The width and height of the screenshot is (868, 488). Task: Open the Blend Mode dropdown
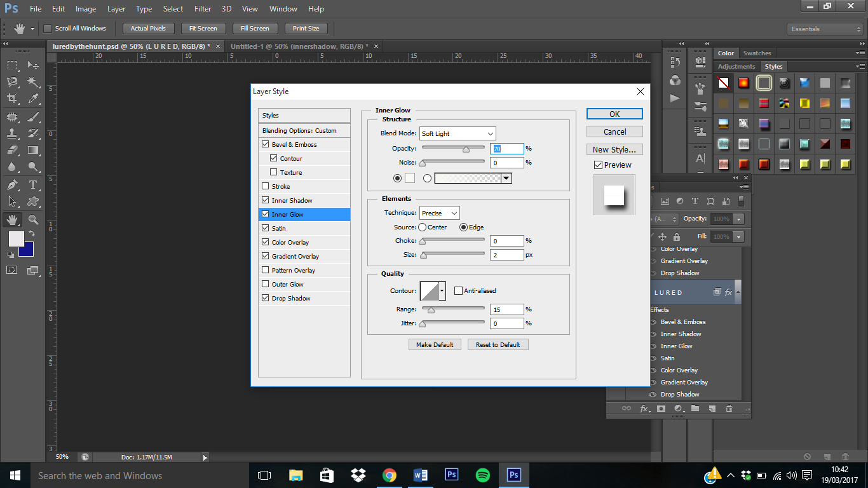coord(458,133)
